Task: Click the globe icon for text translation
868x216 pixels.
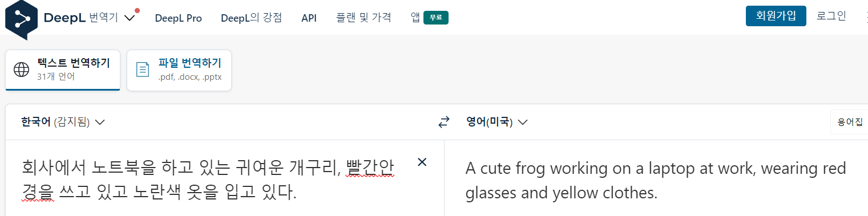Action: pyautogui.click(x=21, y=70)
